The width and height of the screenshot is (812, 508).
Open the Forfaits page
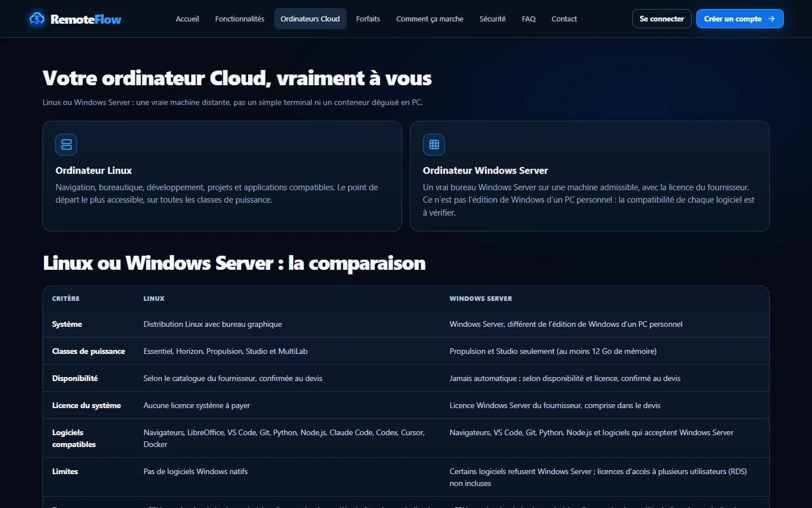coord(368,19)
